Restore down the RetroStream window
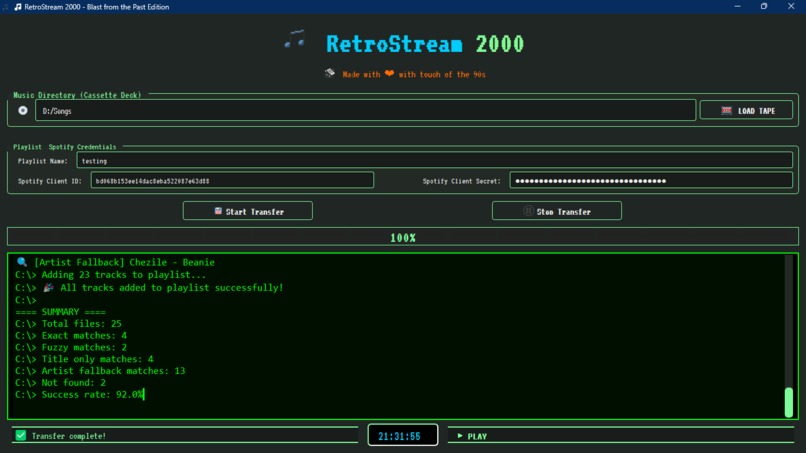806x453 pixels. coord(764,6)
